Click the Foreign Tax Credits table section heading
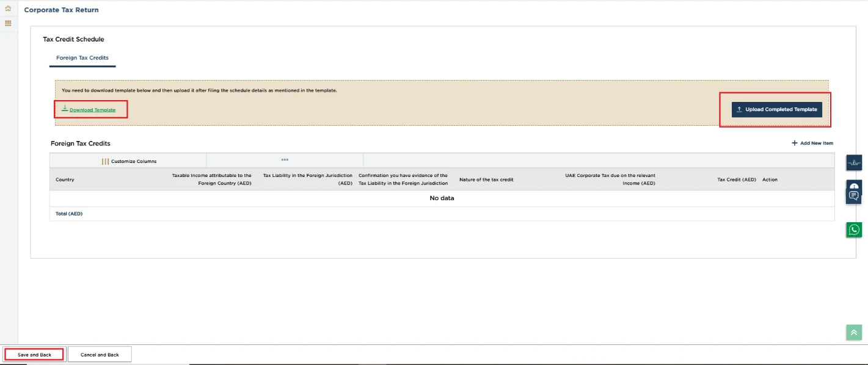Image resolution: width=868 pixels, height=365 pixels. click(x=81, y=143)
